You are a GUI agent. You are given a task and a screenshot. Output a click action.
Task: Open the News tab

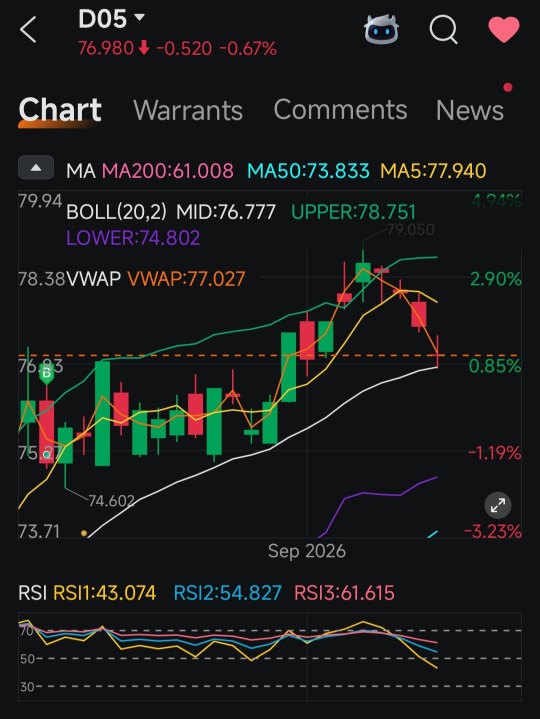(470, 110)
